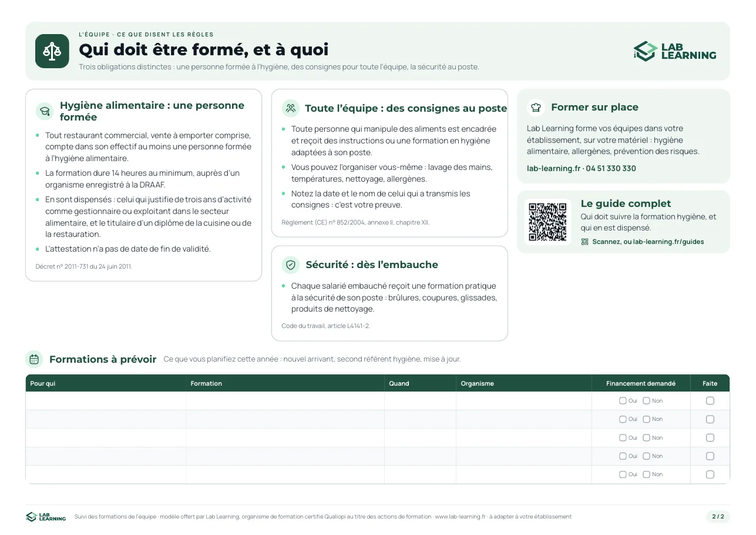Check the Faite box in the third table row

(710, 438)
